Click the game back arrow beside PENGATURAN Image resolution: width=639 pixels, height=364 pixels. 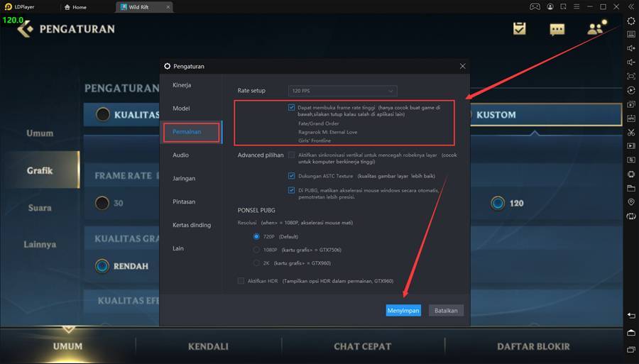tap(26, 29)
